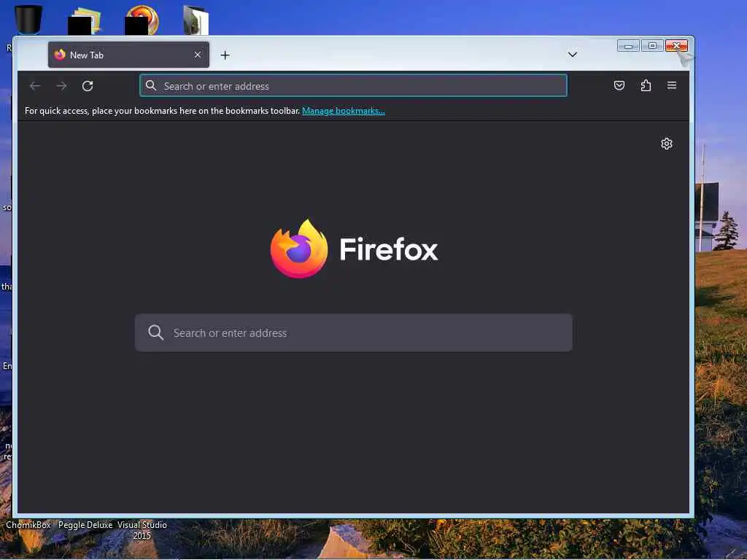
Task: Click the back navigation arrow
Action: click(x=35, y=86)
